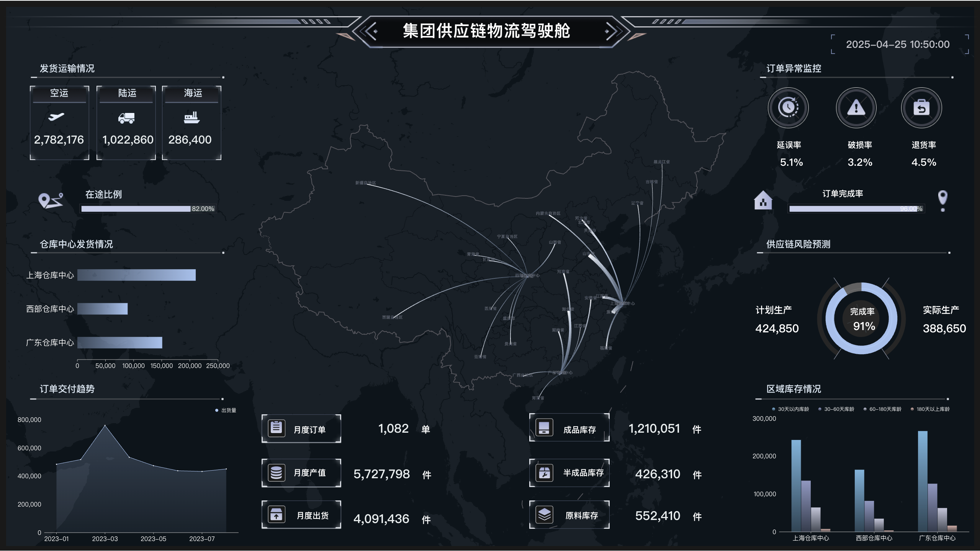
Task: Click the monthly shipment box icon
Action: coord(276,514)
